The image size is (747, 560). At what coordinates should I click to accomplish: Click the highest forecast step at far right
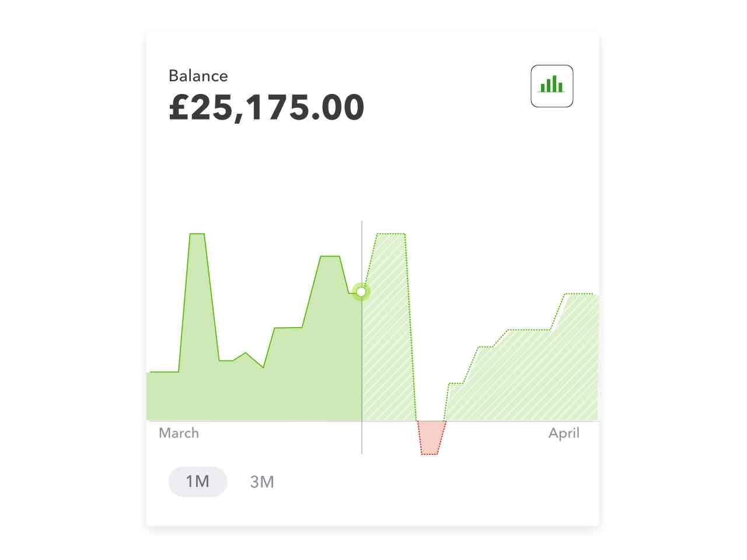click(x=579, y=295)
